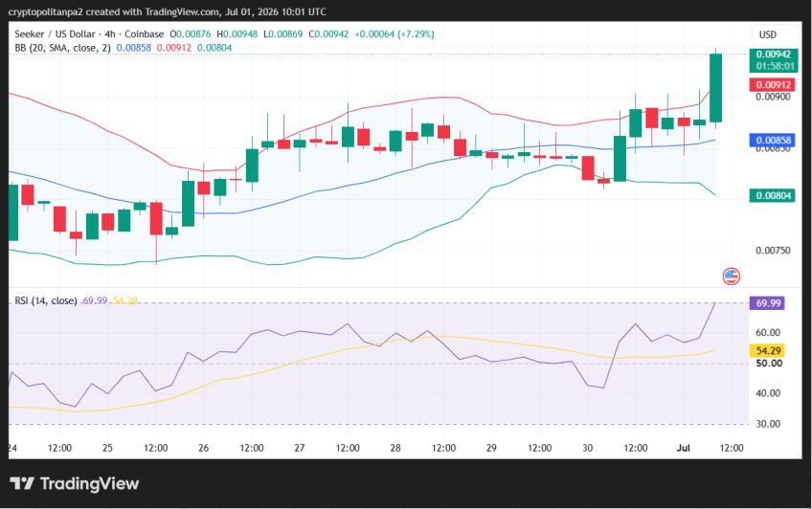Click the 30 date label on time axis

pyautogui.click(x=588, y=448)
